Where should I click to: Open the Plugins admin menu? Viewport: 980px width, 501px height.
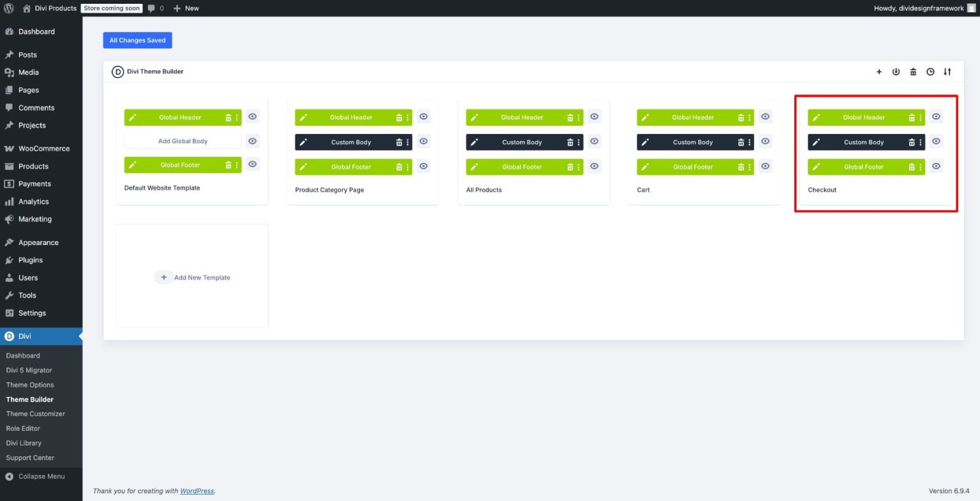pos(41,260)
